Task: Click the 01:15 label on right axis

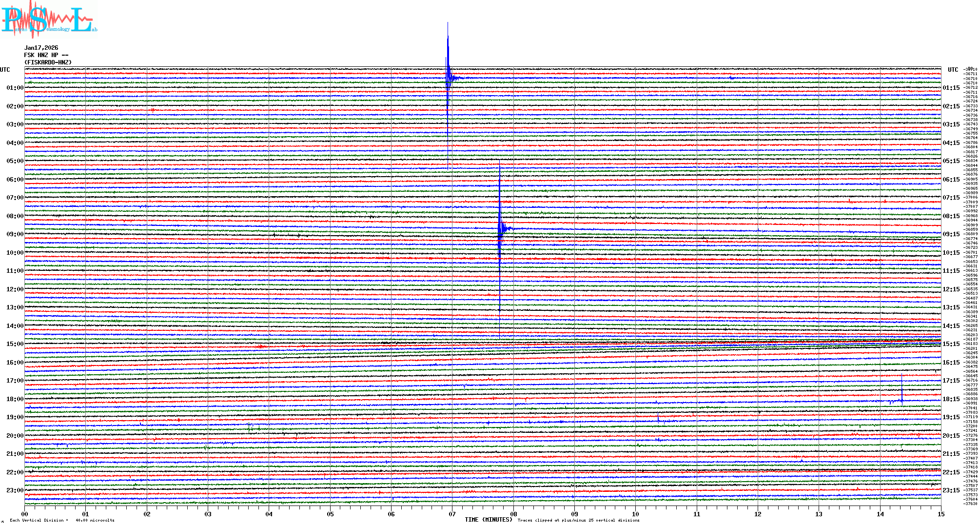Action: (951, 88)
